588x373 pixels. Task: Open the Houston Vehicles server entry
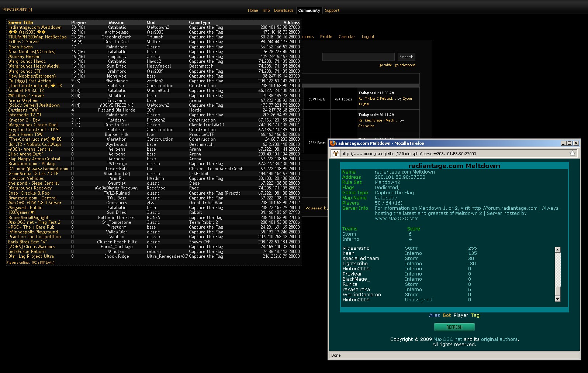click(x=26, y=178)
